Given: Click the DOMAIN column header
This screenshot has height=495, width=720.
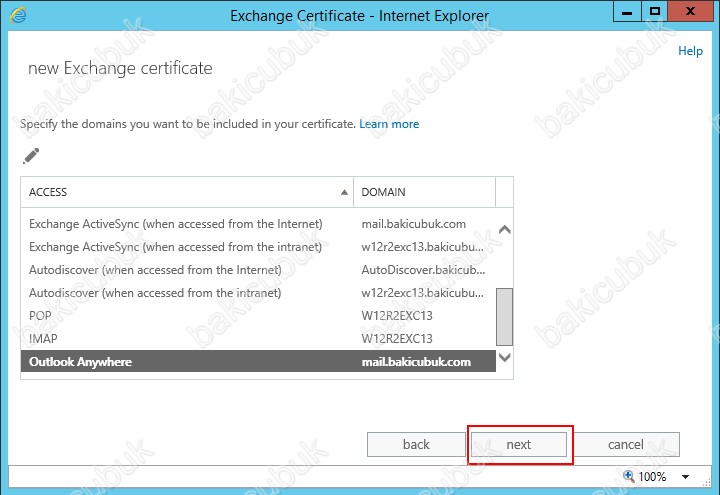Looking at the screenshot, I should (424, 192).
